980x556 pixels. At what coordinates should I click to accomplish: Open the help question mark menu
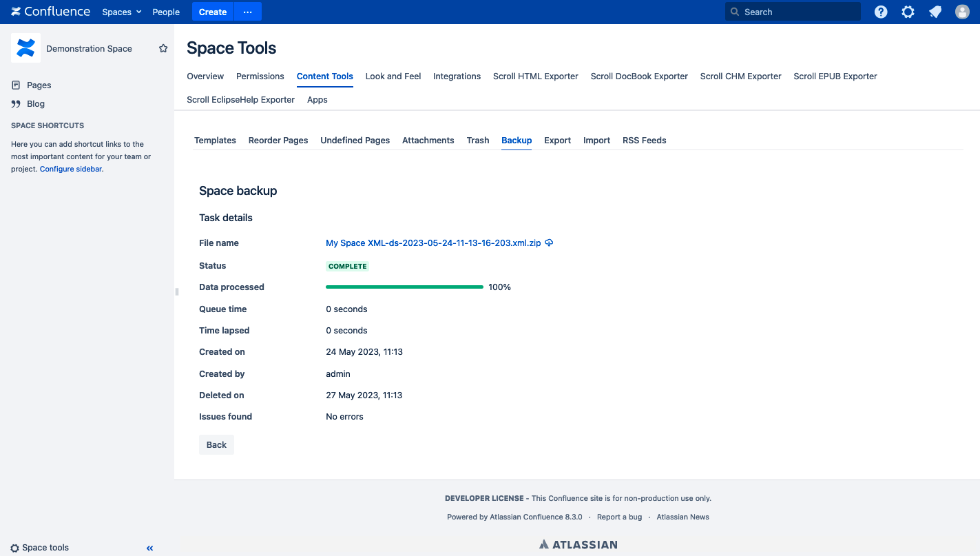point(881,12)
